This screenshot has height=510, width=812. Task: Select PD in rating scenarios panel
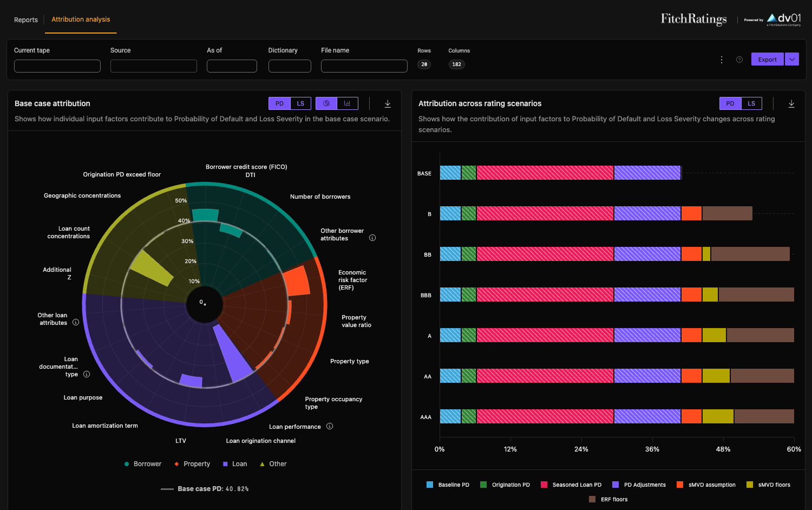click(730, 103)
